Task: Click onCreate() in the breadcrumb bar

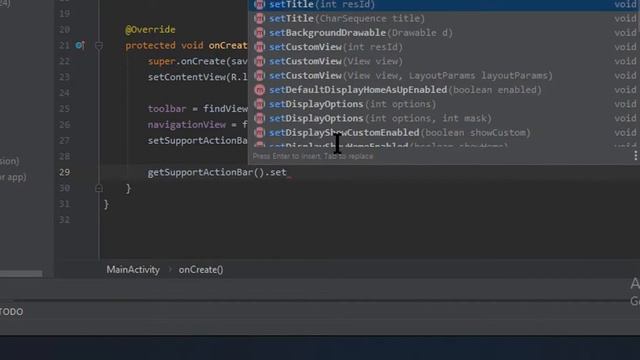Action: [x=201, y=270]
